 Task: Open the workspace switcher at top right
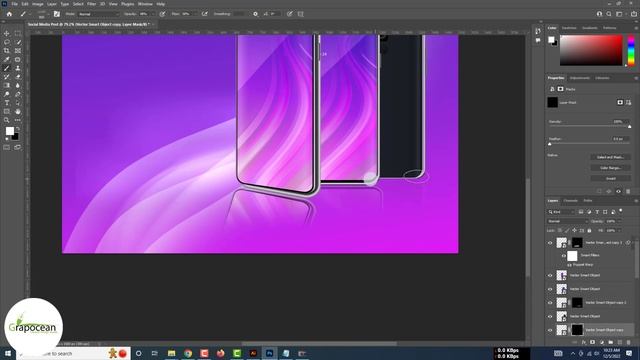pyautogui.click(x=619, y=14)
